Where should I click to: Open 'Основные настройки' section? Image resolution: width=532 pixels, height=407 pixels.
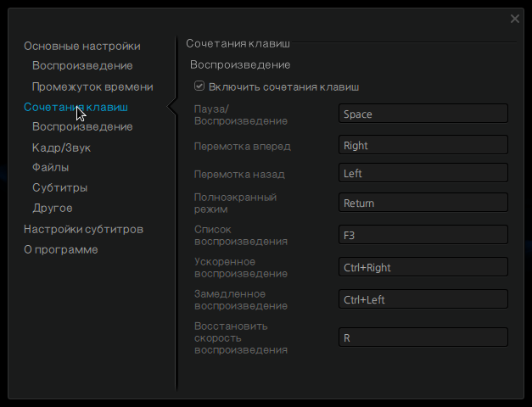(82, 46)
